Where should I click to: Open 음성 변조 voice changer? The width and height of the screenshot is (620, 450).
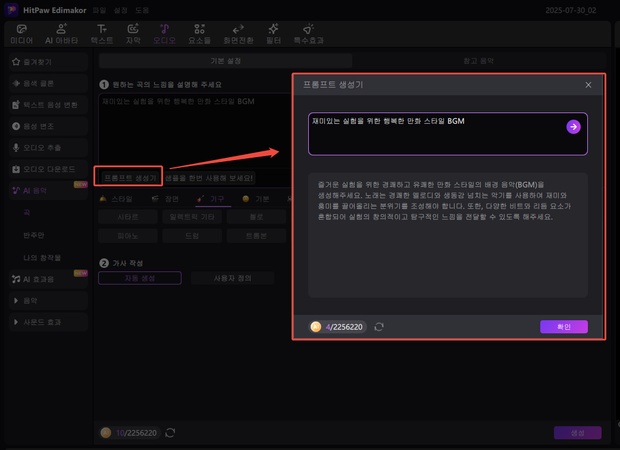point(48,126)
